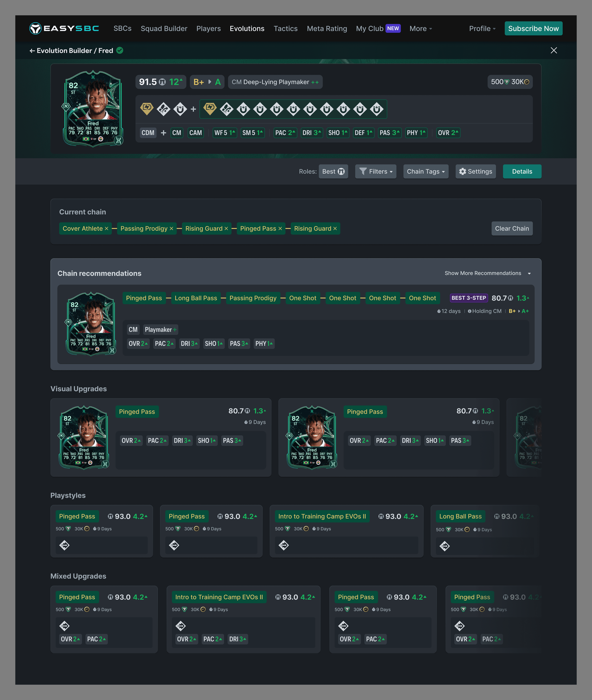The image size is (592, 700).
Task: Open the Squad Builder tab
Action: pos(164,29)
